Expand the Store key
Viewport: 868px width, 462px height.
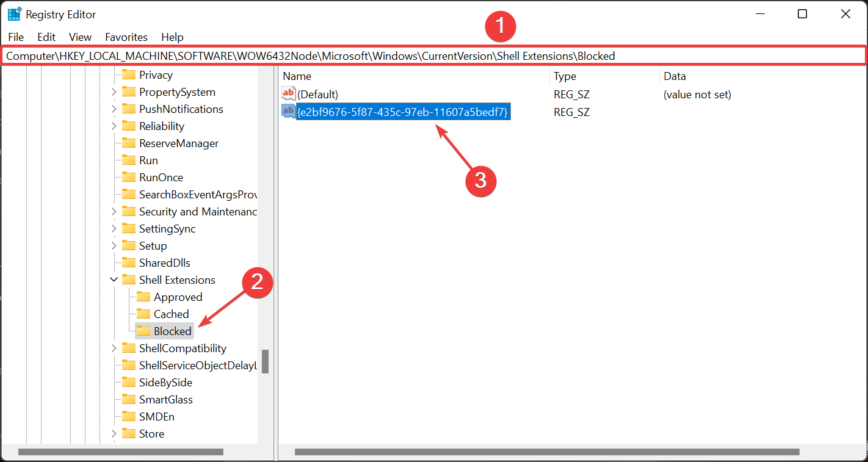[x=114, y=434]
